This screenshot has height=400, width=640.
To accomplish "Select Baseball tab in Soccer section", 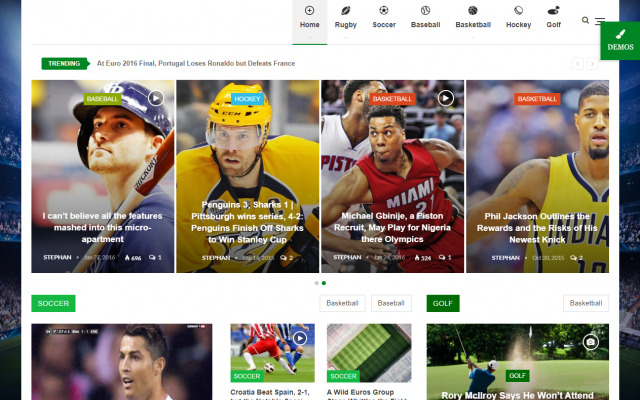I will coord(391,303).
